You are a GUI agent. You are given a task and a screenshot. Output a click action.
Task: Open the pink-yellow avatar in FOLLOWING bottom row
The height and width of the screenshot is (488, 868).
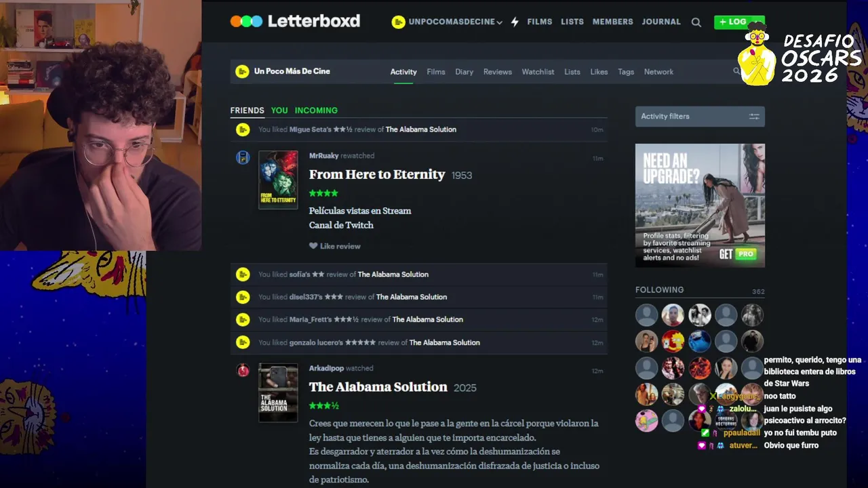point(646,421)
